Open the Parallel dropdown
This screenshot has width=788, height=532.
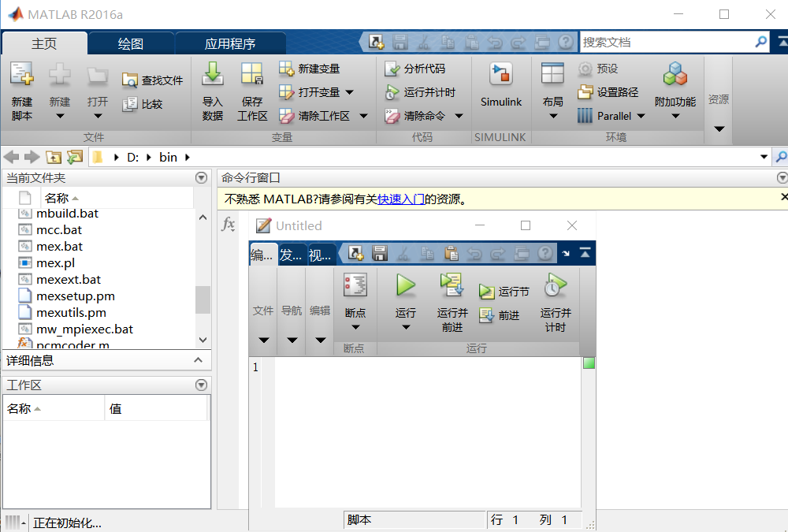641,116
